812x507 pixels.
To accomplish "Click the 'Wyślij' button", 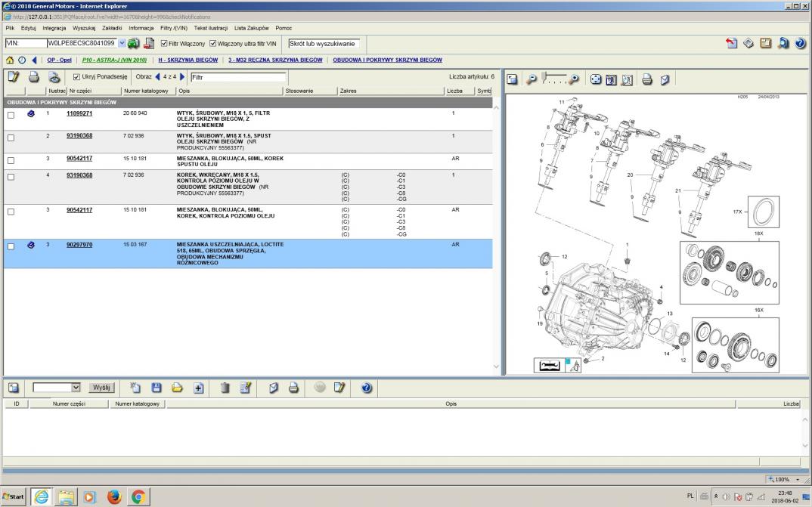I will 101,388.
